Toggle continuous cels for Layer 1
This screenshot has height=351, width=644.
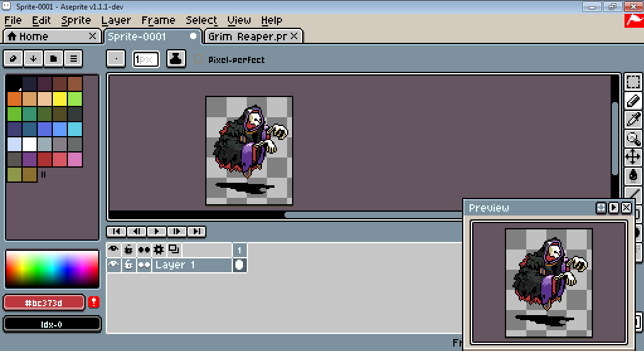(x=144, y=265)
